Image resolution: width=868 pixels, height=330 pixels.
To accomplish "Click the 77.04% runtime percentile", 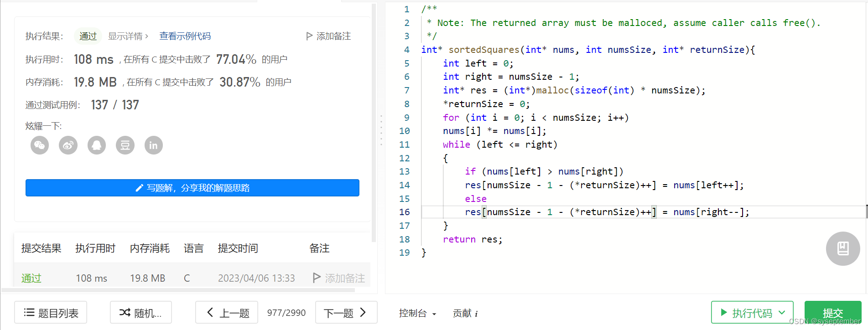I will [x=236, y=59].
